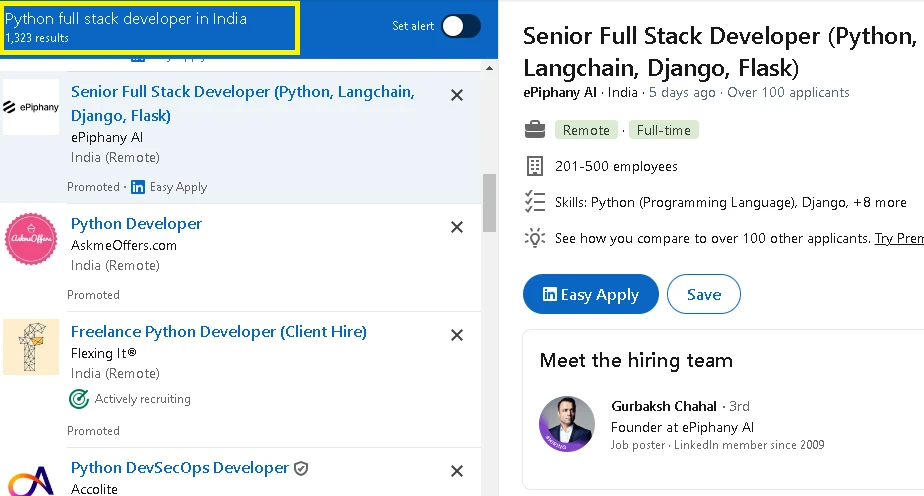Open Freelance Python Developer (Client Hire) link

[219, 332]
